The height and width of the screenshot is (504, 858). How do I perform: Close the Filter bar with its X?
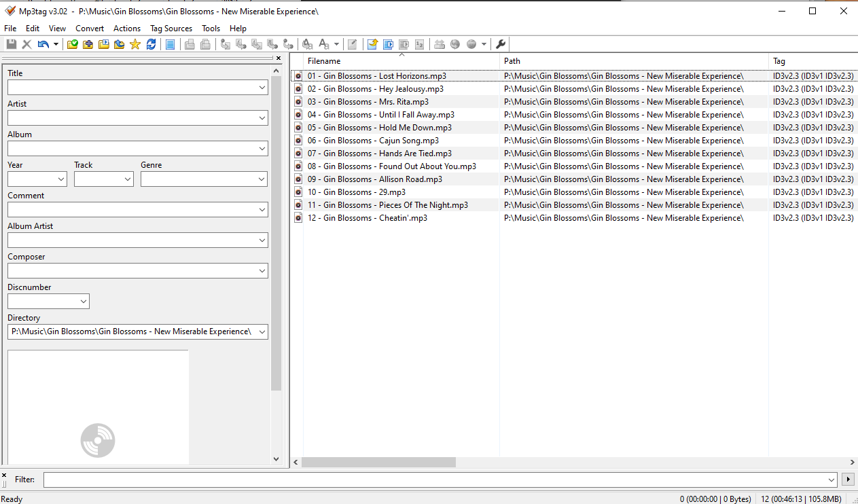4,475
